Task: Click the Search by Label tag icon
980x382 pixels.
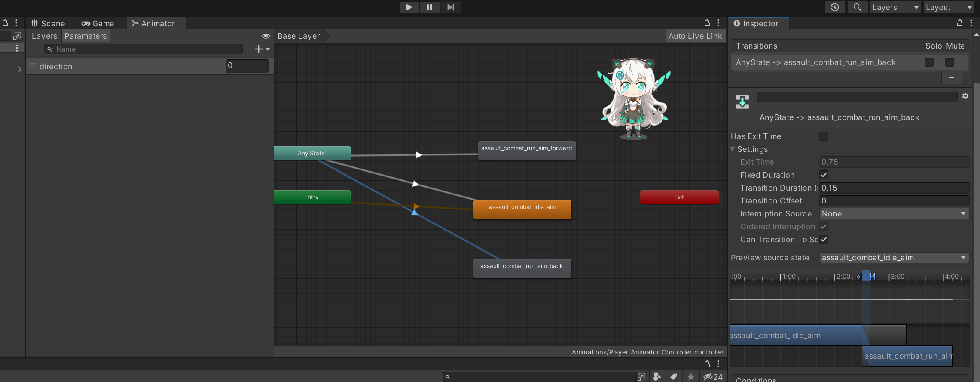Action: coord(674,377)
